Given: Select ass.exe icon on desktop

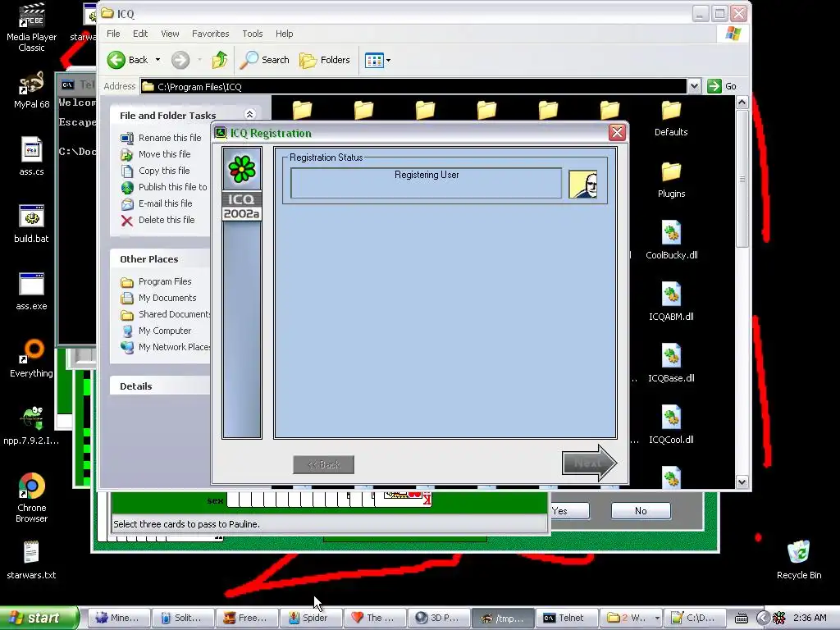Looking at the screenshot, I should (32, 291).
